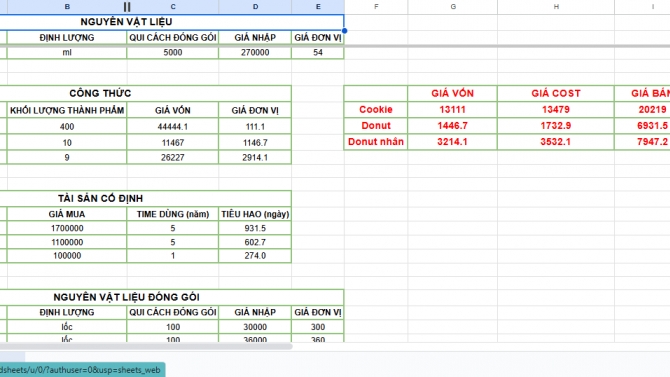Select the Cookie row label

(376, 109)
